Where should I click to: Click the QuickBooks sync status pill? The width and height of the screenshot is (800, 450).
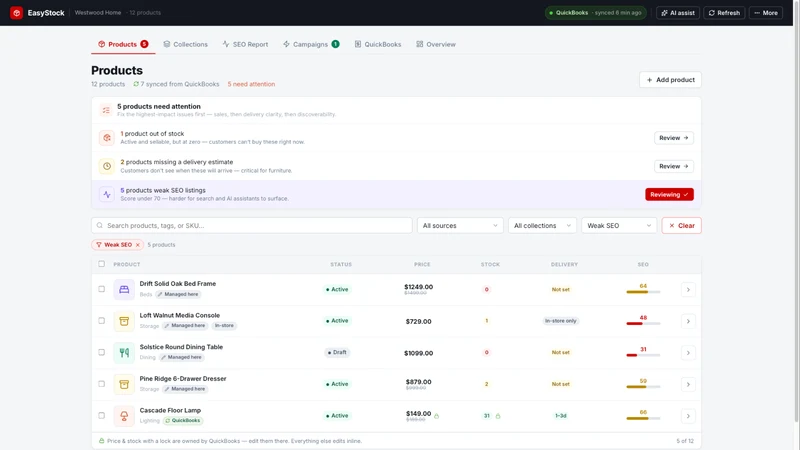coord(595,13)
